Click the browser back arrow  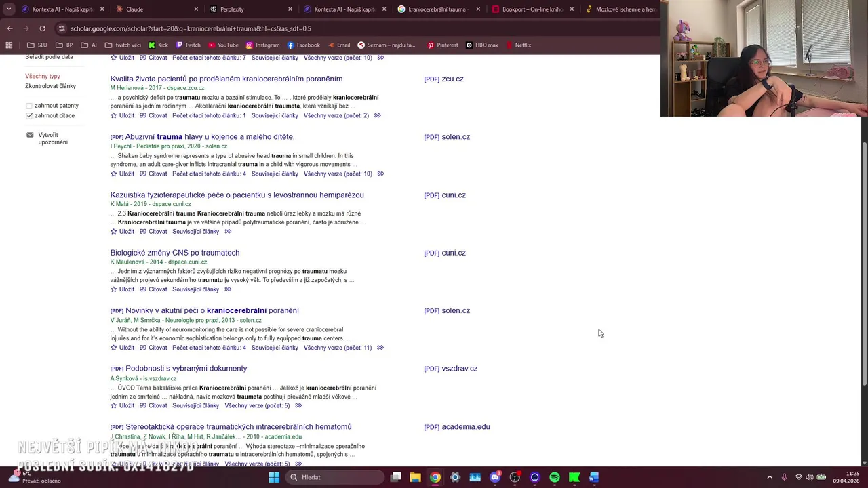(9, 28)
